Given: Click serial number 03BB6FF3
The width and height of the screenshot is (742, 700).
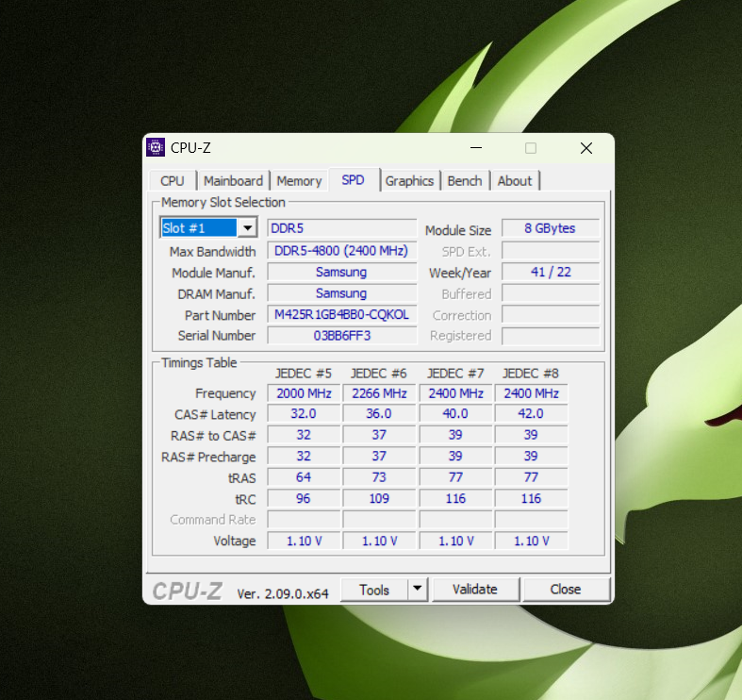Looking at the screenshot, I should [x=341, y=336].
